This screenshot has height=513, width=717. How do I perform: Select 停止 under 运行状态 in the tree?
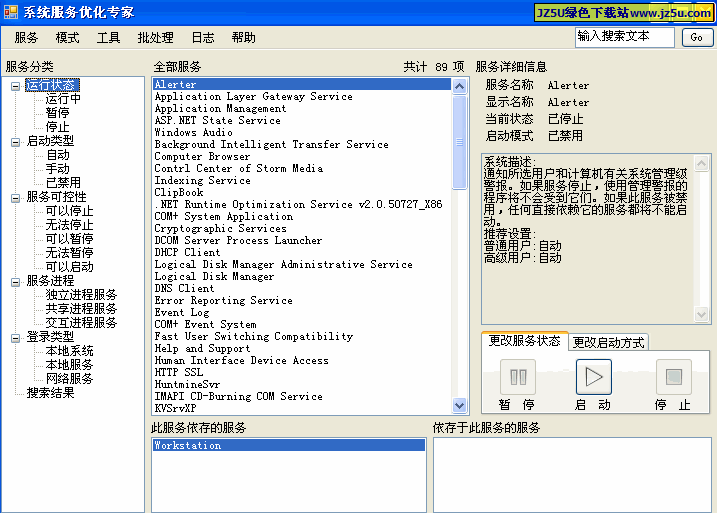58,127
